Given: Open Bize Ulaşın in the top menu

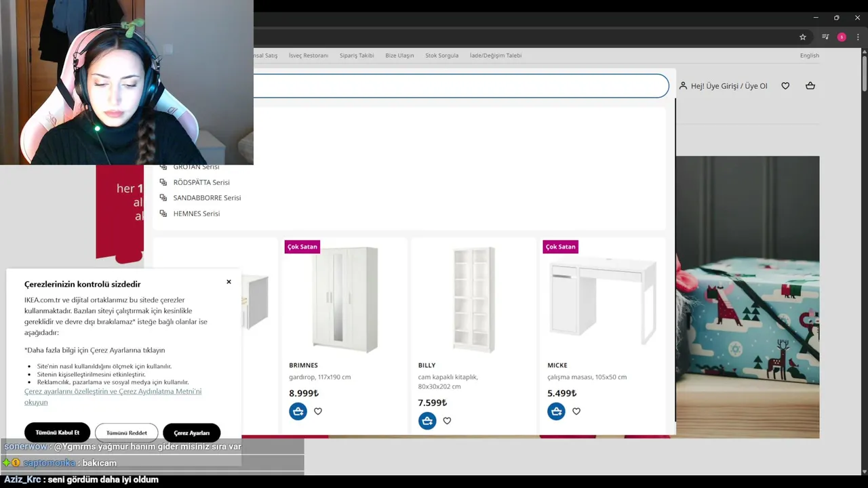Looking at the screenshot, I should [399, 56].
